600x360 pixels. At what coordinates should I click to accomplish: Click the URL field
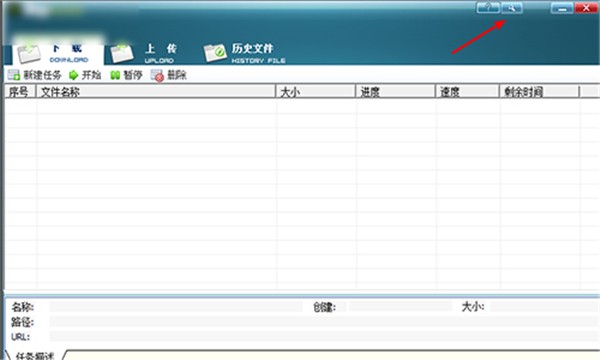click(323, 337)
